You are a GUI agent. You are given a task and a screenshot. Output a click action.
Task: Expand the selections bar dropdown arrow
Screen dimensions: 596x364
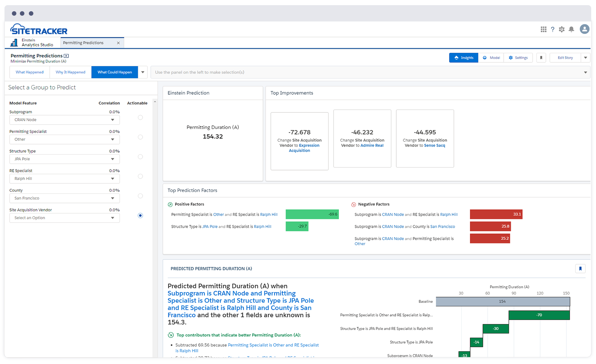pos(585,72)
